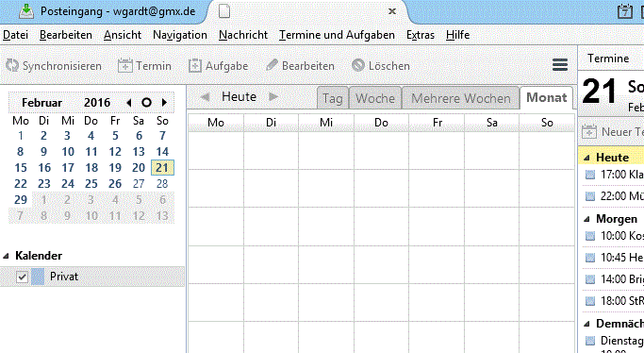644x353 pixels.
Task: Click the Löschen toolbar icon
Action: [x=357, y=65]
